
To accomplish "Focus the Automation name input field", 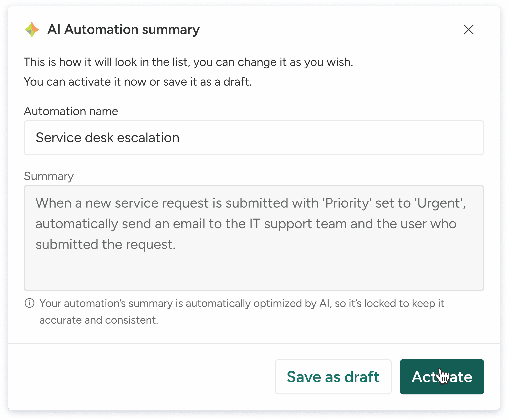I will coord(254,138).
